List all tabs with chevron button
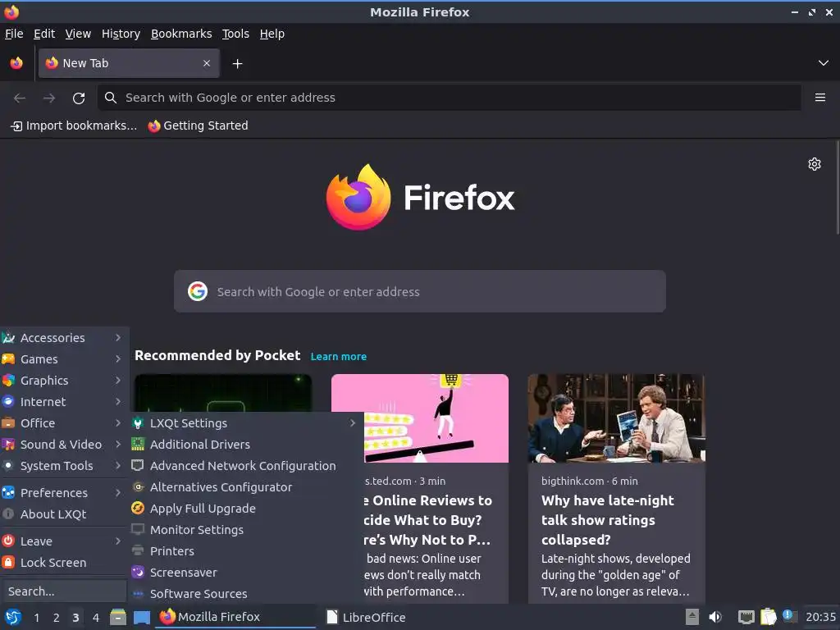The width and height of the screenshot is (840, 630). click(824, 63)
